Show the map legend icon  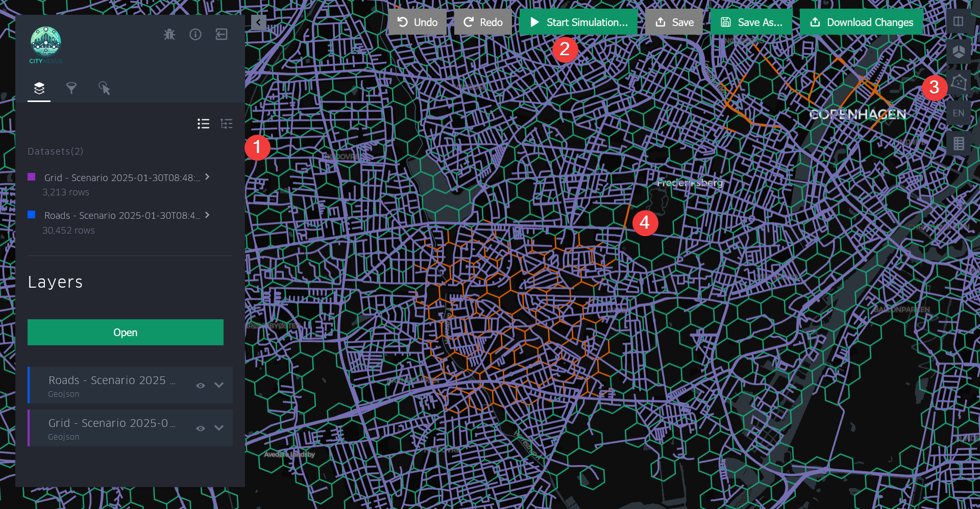959,144
